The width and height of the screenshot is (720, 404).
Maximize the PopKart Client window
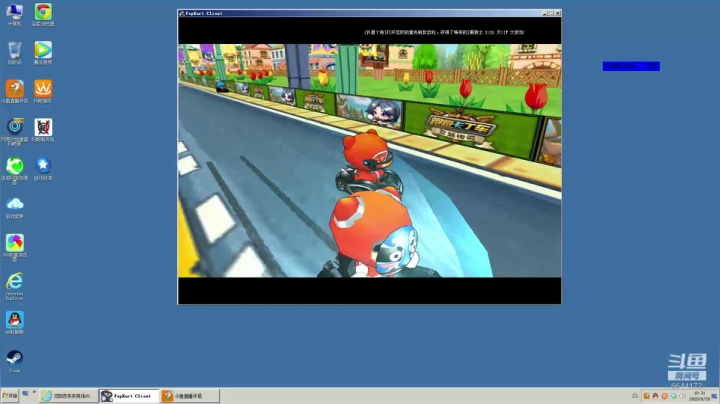click(551, 14)
